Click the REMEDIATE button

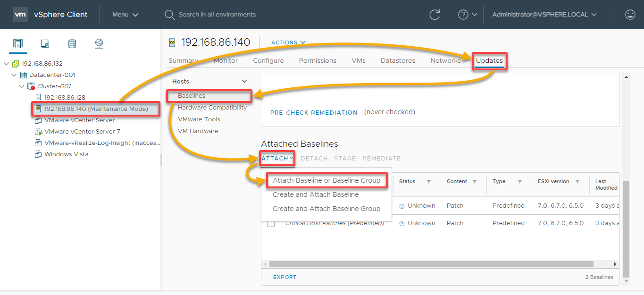(x=381, y=159)
